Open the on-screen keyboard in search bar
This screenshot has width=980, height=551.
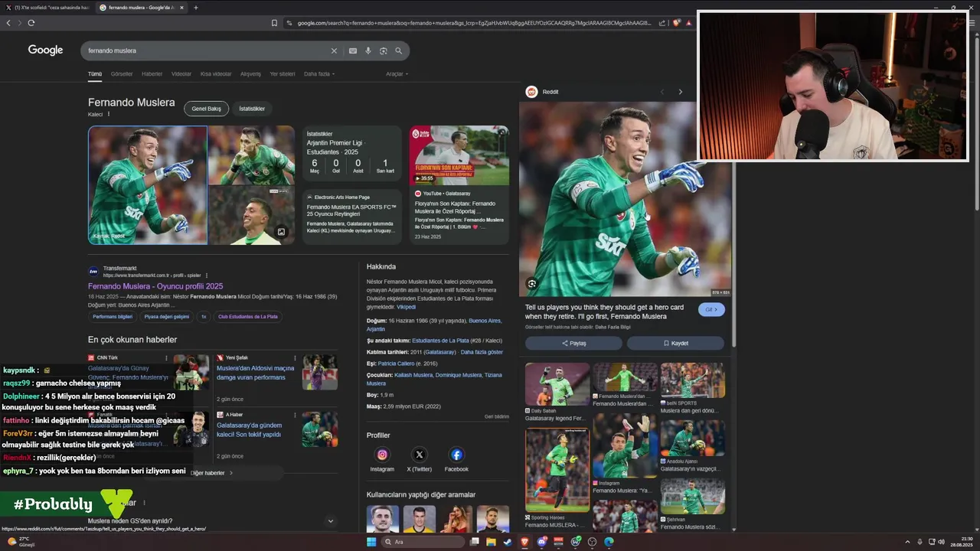click(x=352, y=51)
